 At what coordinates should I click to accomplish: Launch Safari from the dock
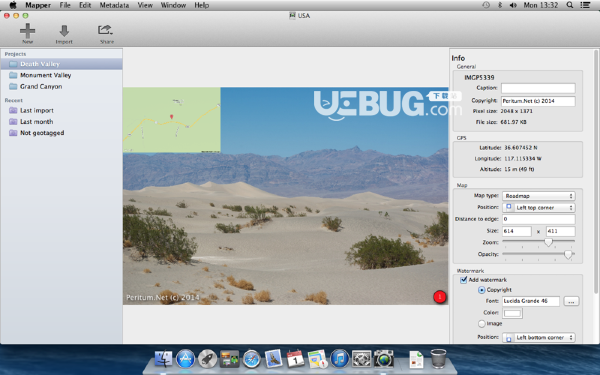coord(251,359)
